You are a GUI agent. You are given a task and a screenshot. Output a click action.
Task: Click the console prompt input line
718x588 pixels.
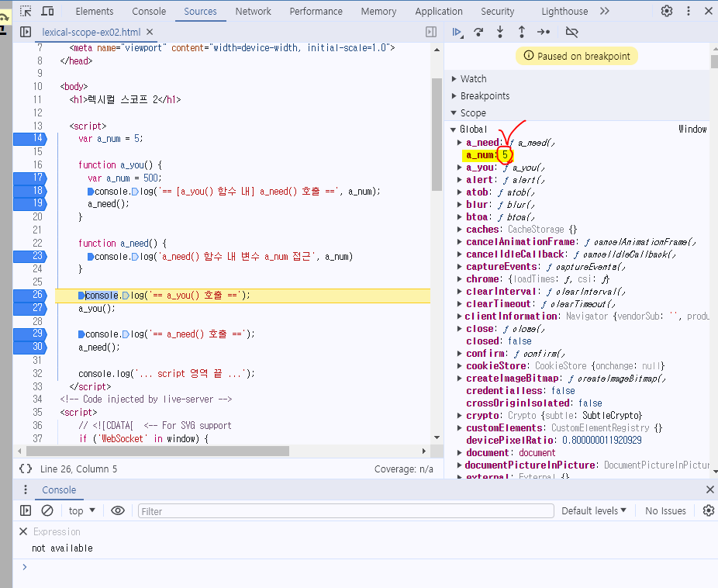coord(366,567)
